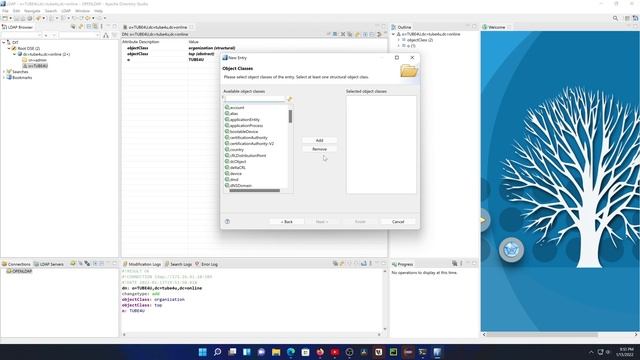Select the account object class
The width and height of the screenshot is (640, 360).
(235, 108)
